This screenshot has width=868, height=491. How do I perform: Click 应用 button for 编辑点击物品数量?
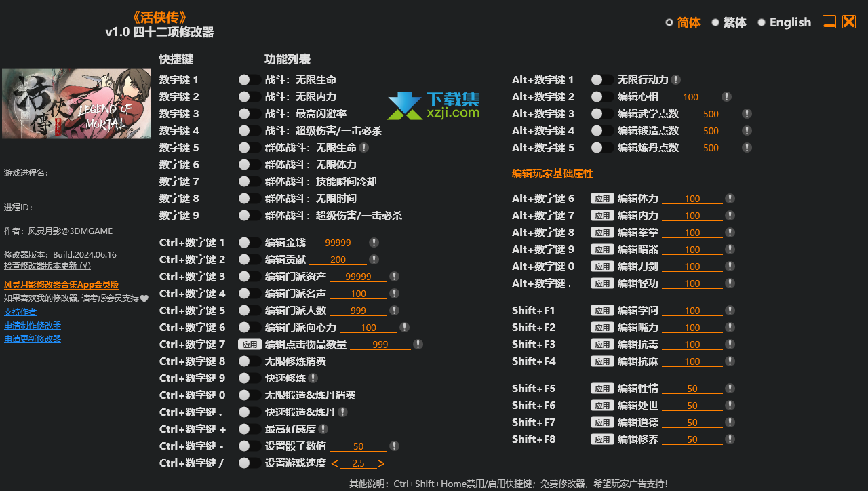pos(250,345)
